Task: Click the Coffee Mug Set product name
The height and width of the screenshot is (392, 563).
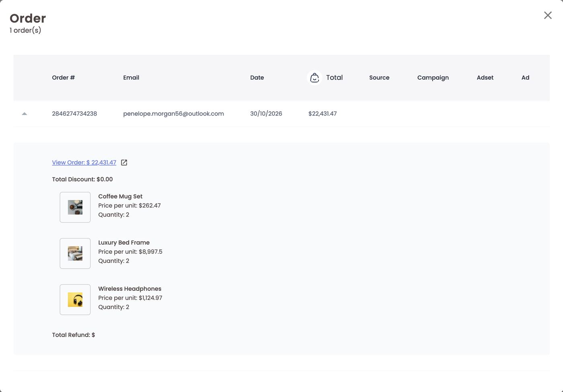Action: [120, 196]
